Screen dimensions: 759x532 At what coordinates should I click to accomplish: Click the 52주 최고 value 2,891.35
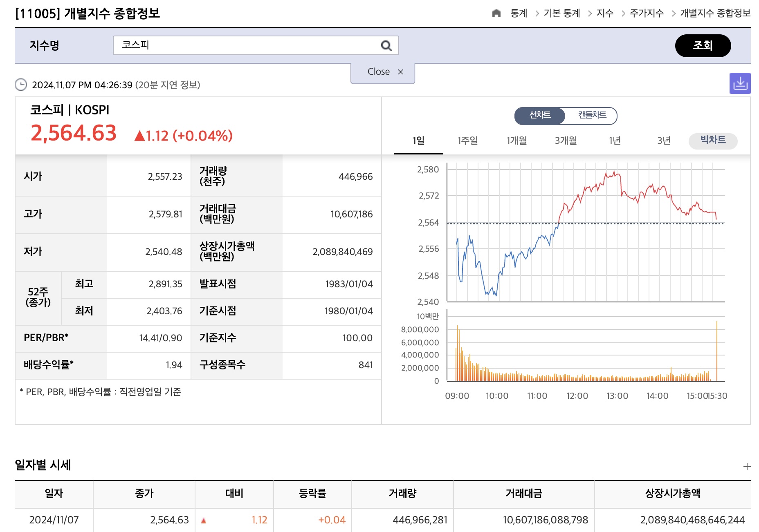165,284
